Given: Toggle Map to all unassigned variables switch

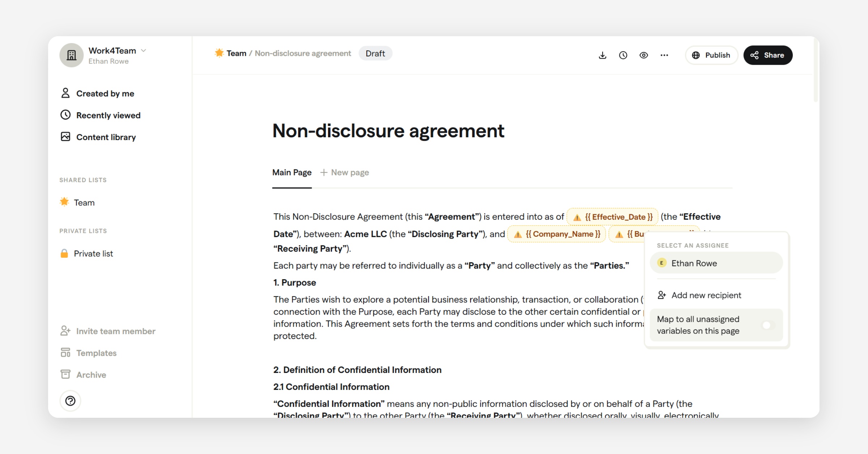Looking at the screenshot, I should (768, 325).
